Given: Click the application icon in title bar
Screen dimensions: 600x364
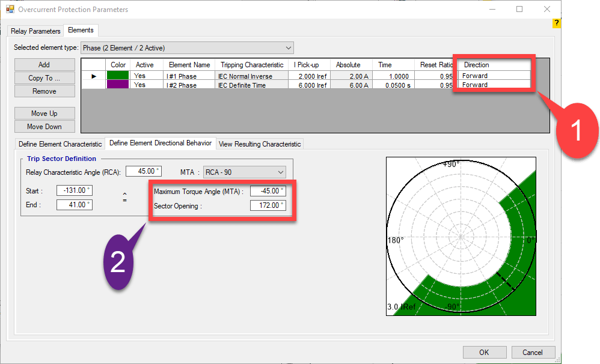Looking at the screenshot, I should point(10,10).
